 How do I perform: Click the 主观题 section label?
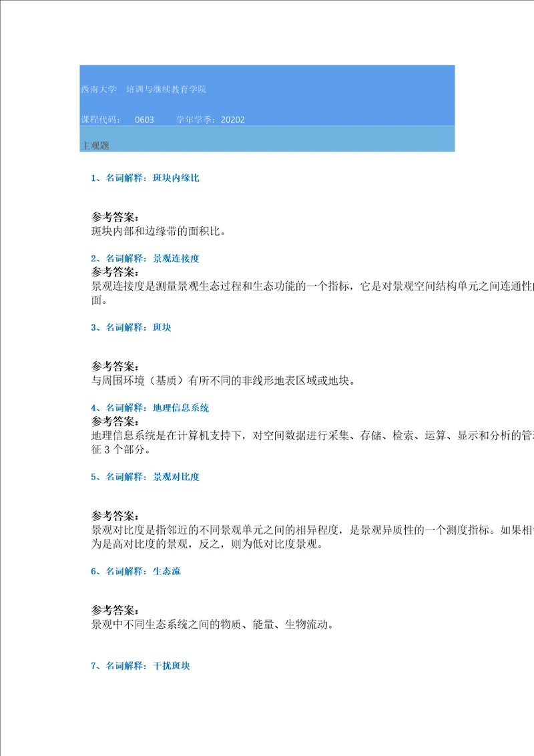(95, 146)
